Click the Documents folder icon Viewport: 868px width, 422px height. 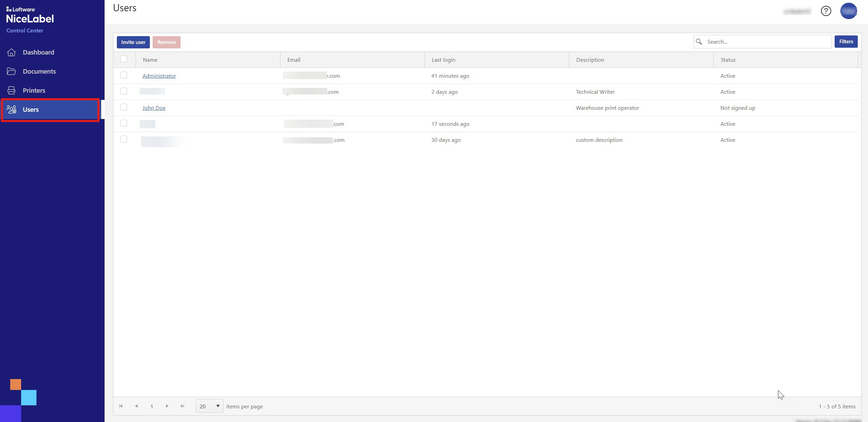click(11, 71)
